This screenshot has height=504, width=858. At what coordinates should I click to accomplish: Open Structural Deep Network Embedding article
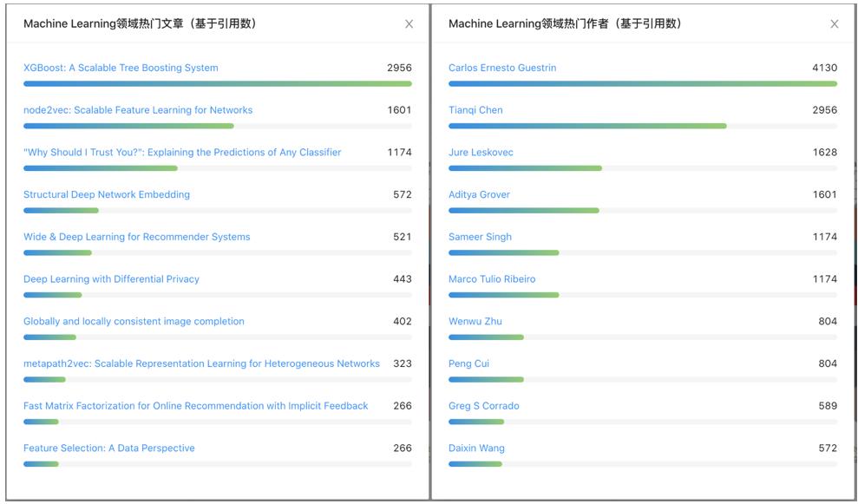click(x=107, y=194)
